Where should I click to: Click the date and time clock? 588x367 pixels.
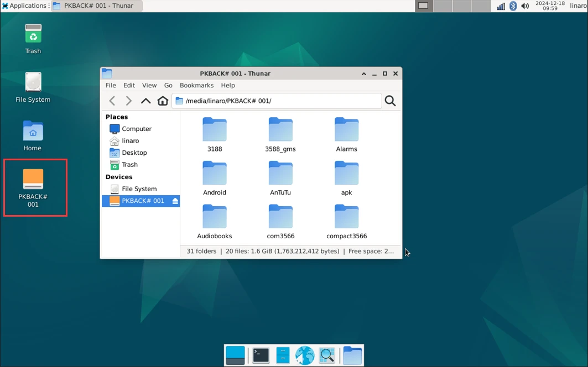(550, 6)
